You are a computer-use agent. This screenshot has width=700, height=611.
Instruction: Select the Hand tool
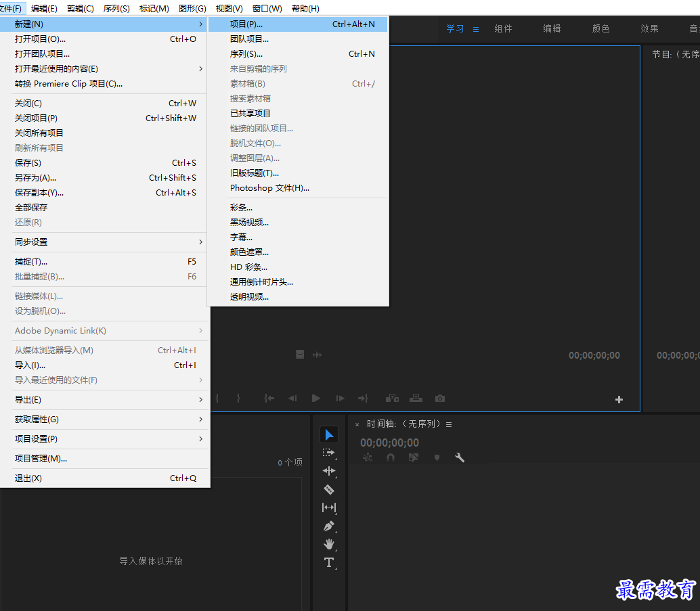click(329, 544)
